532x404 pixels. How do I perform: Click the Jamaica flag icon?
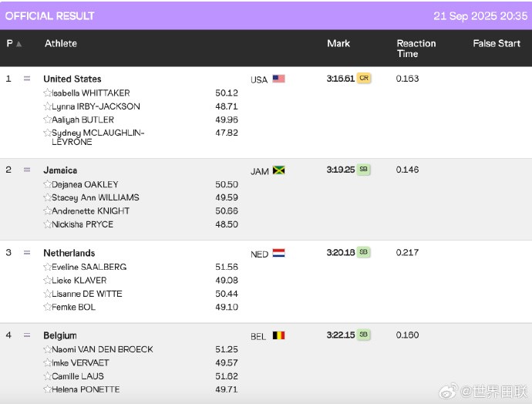tap(278, 170)
